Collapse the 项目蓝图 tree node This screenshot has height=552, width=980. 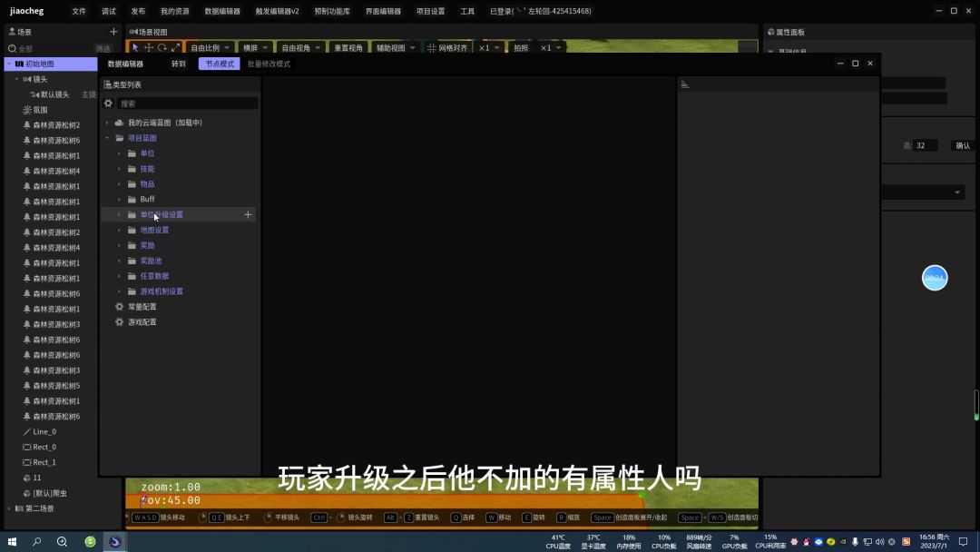point(107,138)
